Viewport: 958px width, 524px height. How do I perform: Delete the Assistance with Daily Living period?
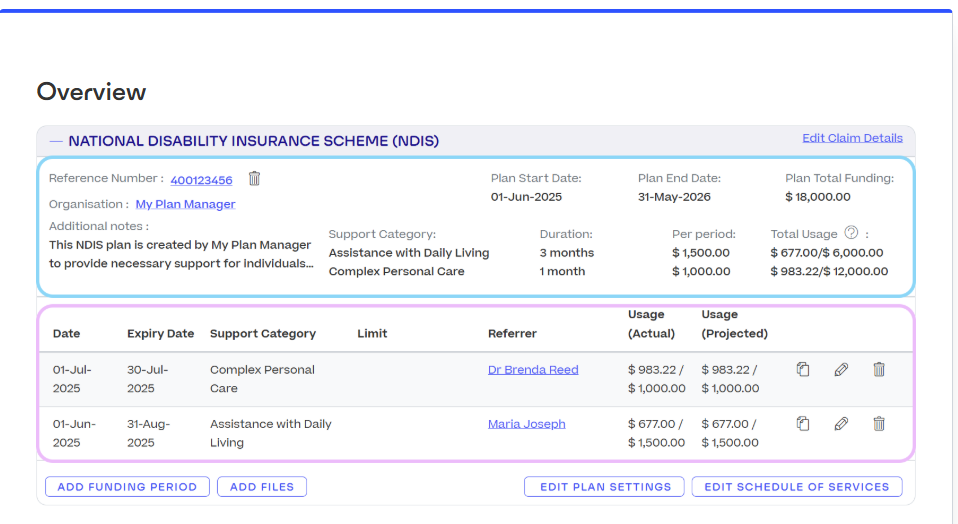(x=879, y=424)
